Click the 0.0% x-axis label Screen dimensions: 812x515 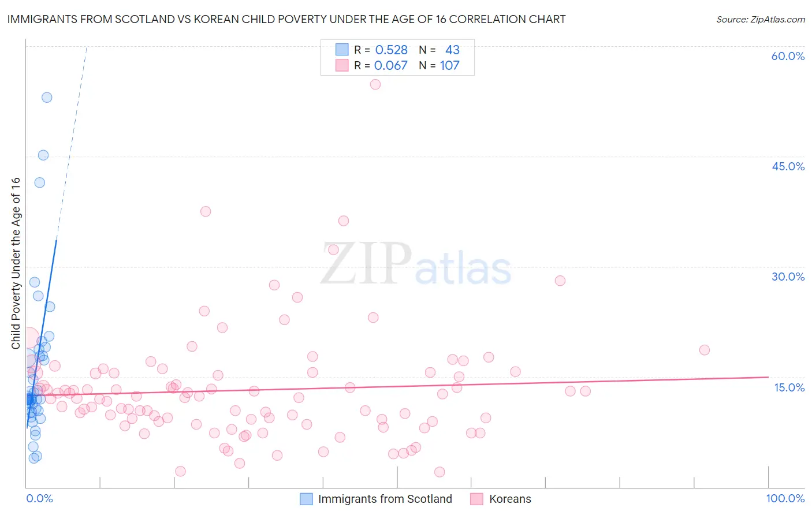pos(39,498)
